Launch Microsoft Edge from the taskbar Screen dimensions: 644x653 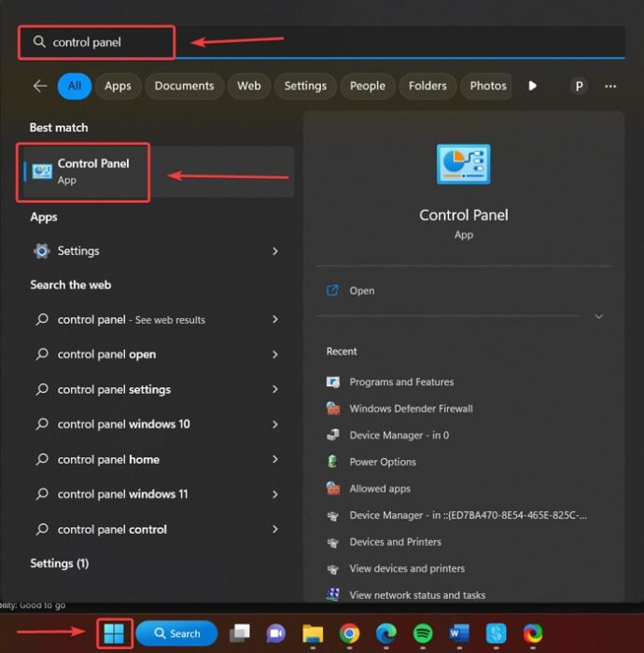[x=386, y=633]
